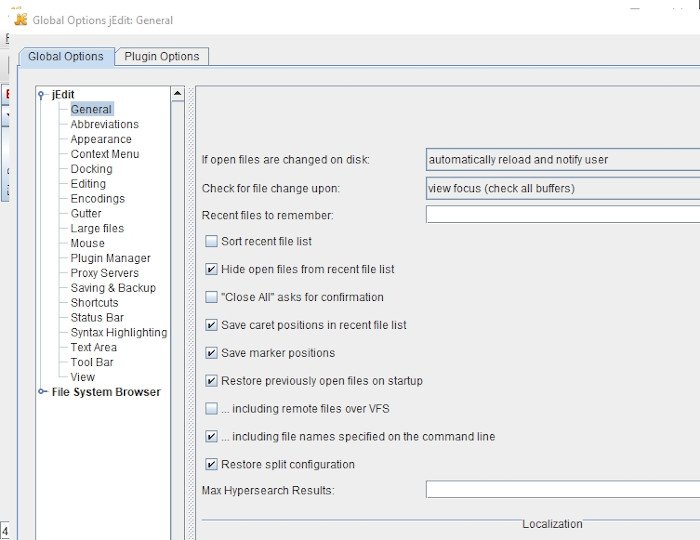
Task: Expand the File System Browser node
Action: click(x=42, y=391)
